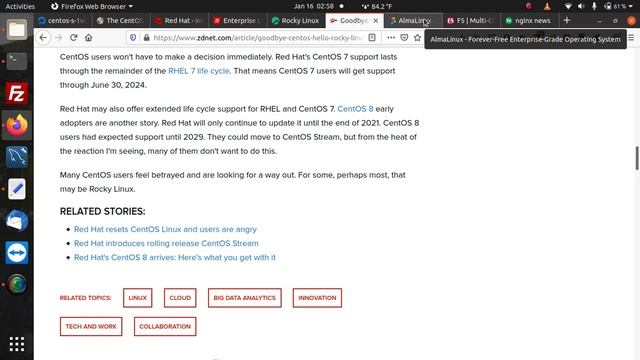Select the BIG DATA ANALYTICS topic tag
The width and height of the screenshot is (640, 360).
pos(244,298)
